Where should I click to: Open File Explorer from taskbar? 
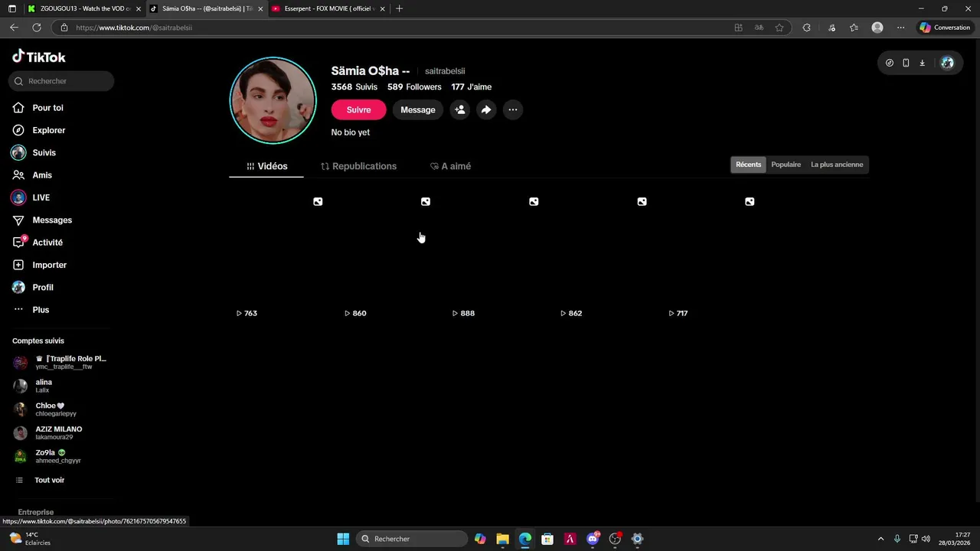coord(502,539)
